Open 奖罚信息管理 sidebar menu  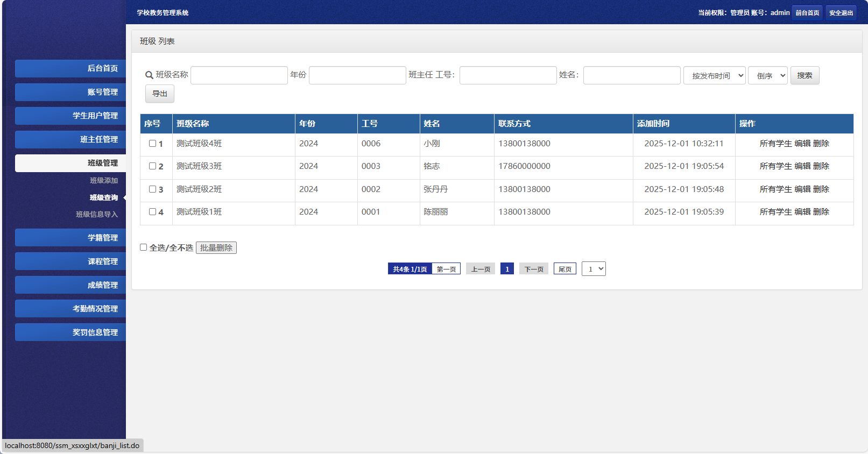[x=70, y=332]
